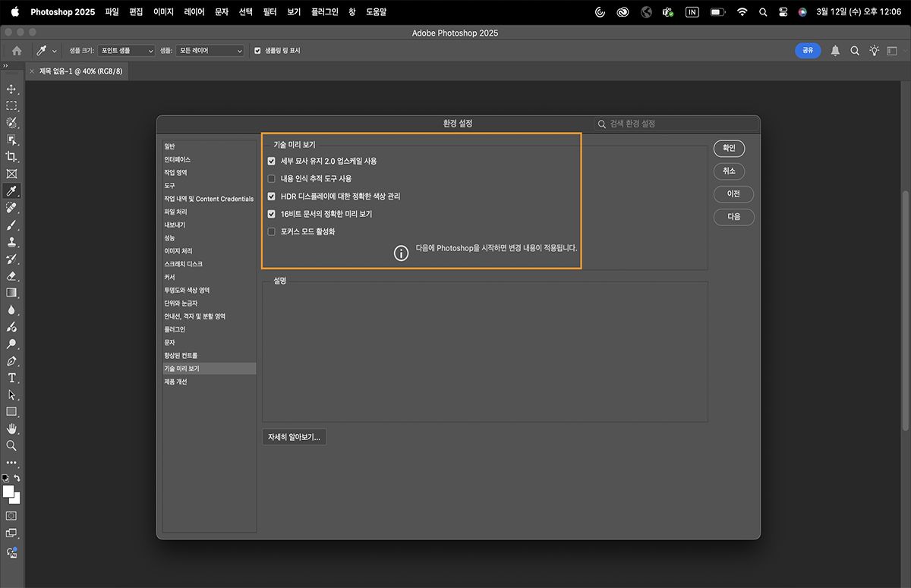Open the 파일 menu
This screenshot has height=588, width=911.
coord(112,12)
